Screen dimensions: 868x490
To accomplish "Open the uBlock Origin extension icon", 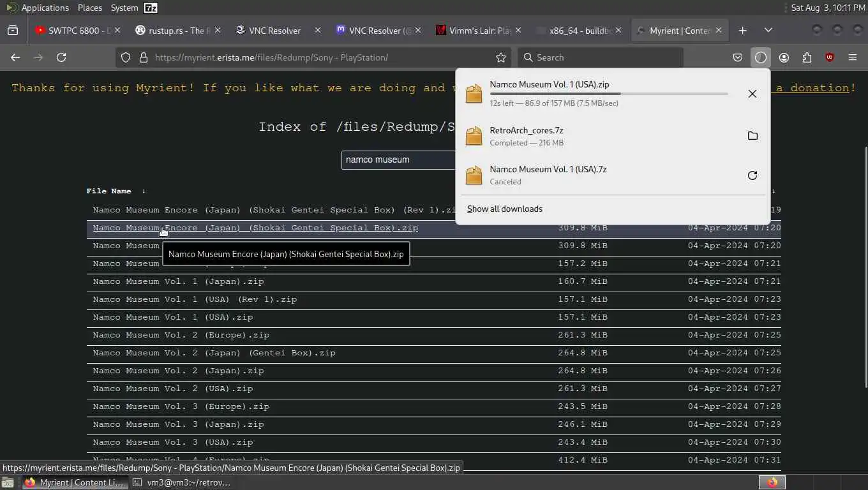I will click(x=830, y=57).
